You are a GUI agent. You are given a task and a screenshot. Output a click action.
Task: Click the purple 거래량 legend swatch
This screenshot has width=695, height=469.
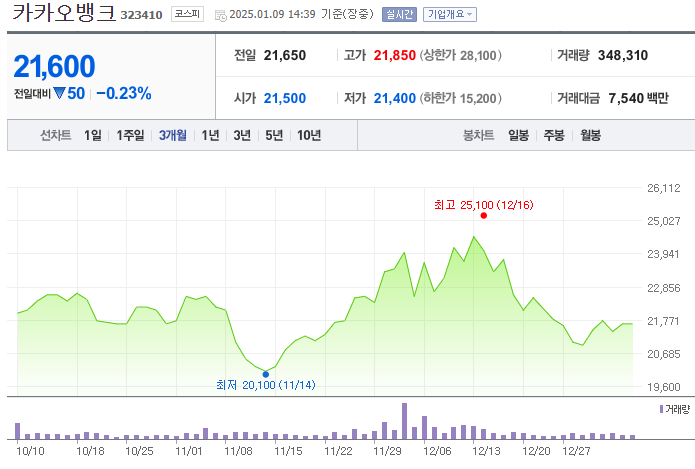click(x=661, y=409)
